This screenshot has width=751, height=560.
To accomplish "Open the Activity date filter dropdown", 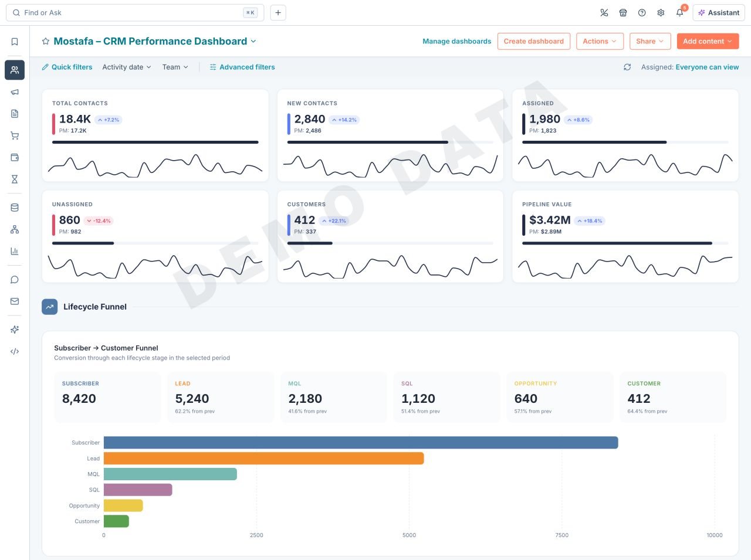I will click(x=127, y=67).
